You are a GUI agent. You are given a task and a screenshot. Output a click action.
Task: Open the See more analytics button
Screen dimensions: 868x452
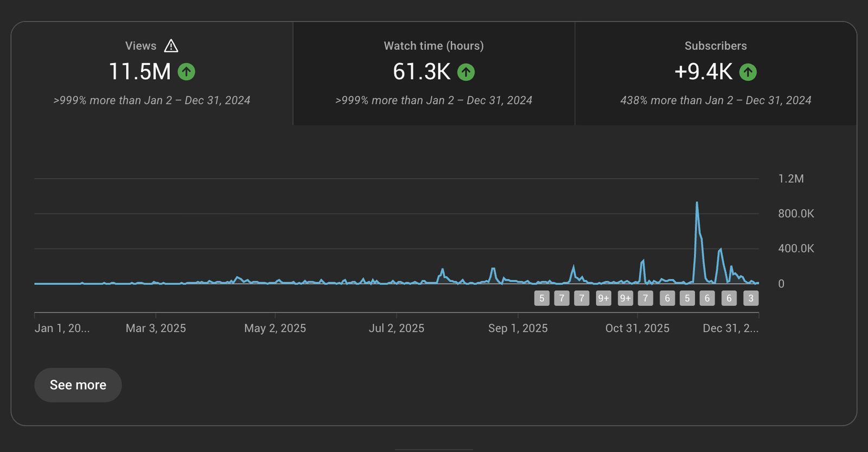pyautogui.click(x=78, y=385)
